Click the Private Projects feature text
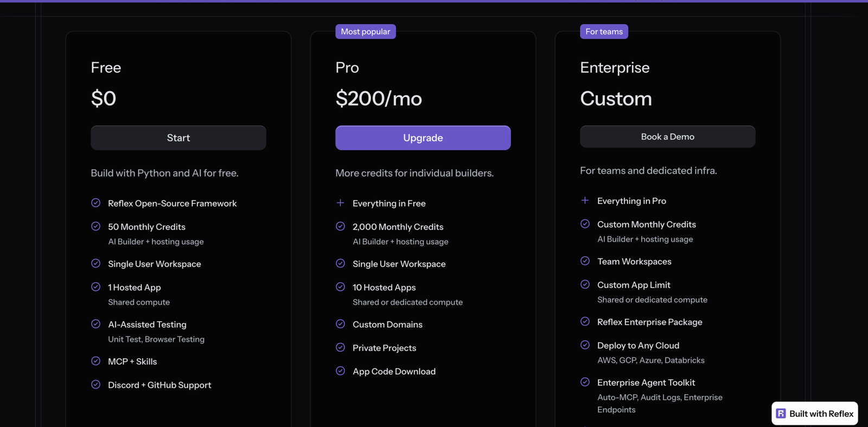 pyautogui.click(x=385, y=348)
